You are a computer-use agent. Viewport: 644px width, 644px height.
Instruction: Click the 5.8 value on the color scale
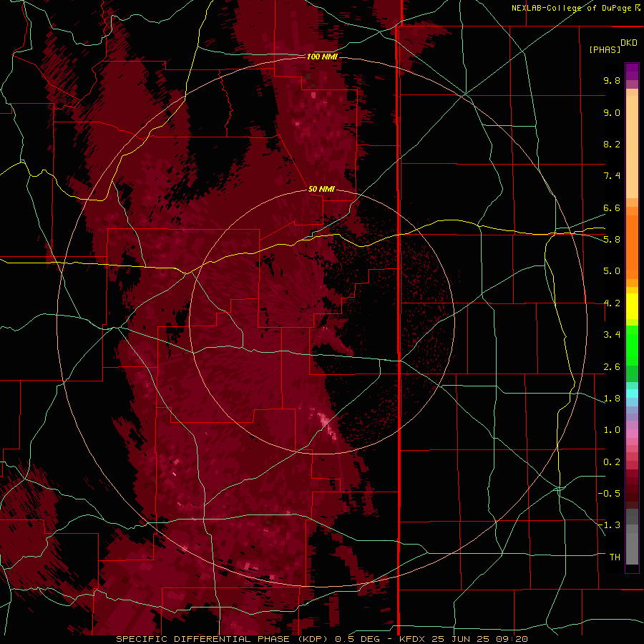click(612, 240)
